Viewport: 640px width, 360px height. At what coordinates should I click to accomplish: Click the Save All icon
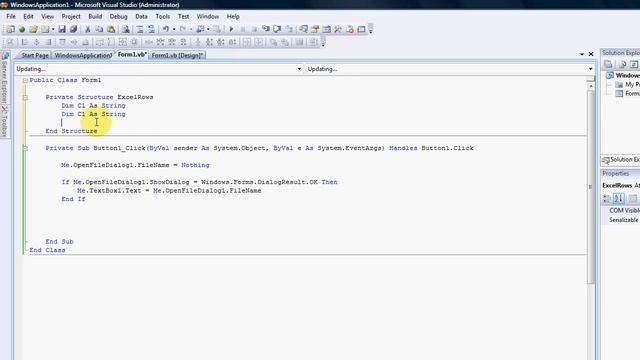(73, 29)
